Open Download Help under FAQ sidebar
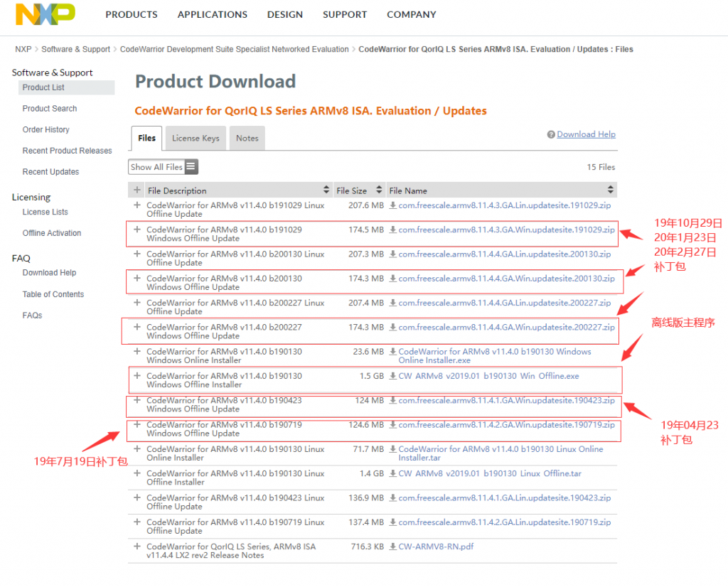This screenshot has height=587, width=728. (x=49, y=273)
